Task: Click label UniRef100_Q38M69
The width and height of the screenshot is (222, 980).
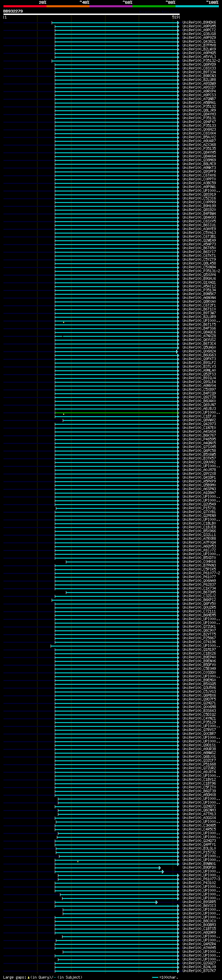Action: click(199, 160)
